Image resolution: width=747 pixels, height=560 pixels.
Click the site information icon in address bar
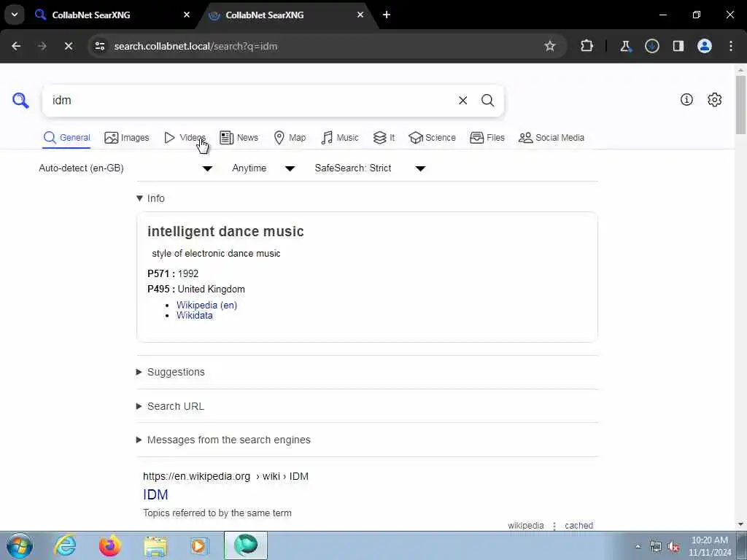[x=100, y=46]
